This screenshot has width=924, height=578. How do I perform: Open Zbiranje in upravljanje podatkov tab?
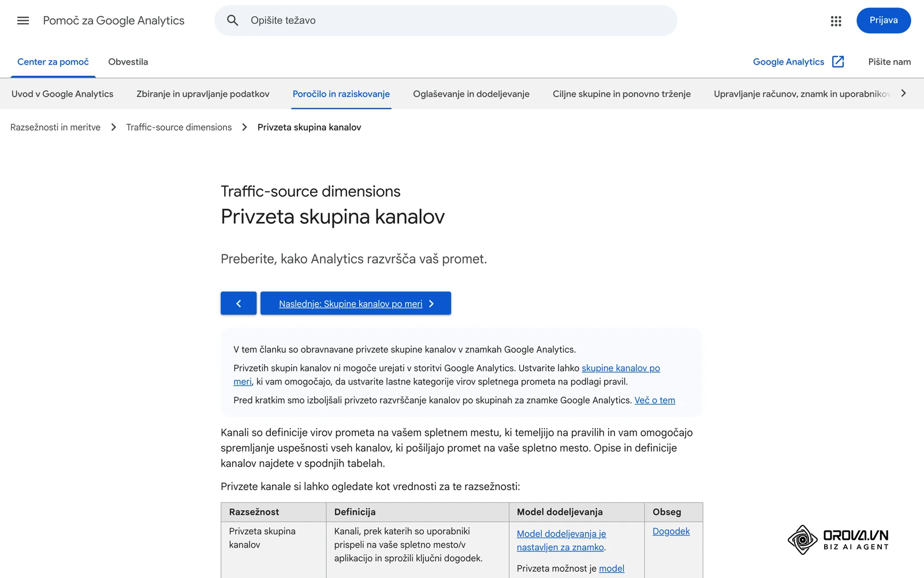(x=203, y=94)
